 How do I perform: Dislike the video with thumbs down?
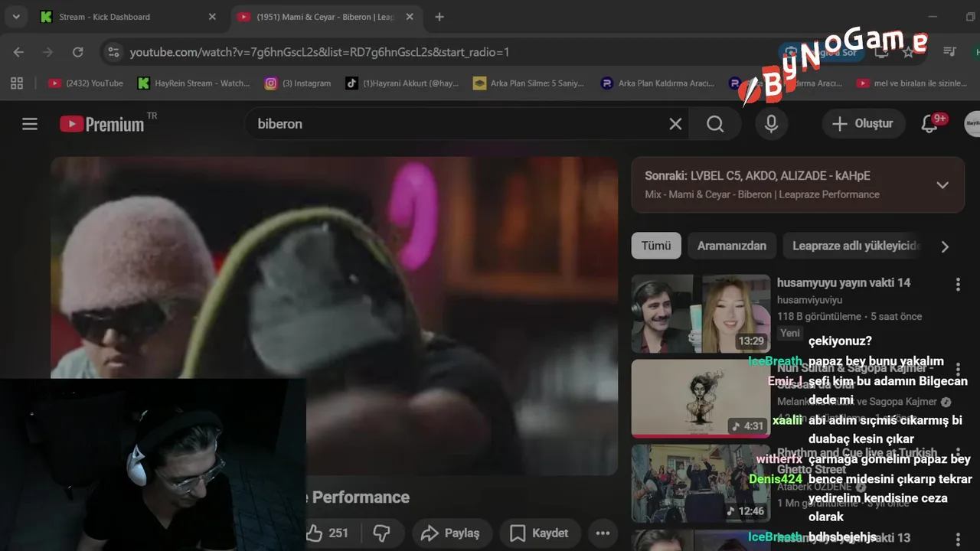(x=382, y=533)
